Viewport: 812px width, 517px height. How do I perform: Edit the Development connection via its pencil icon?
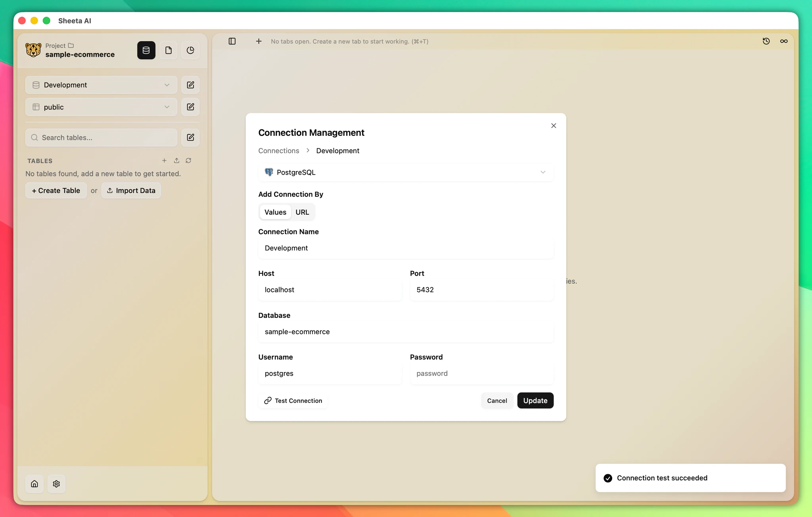coord(190,85)
